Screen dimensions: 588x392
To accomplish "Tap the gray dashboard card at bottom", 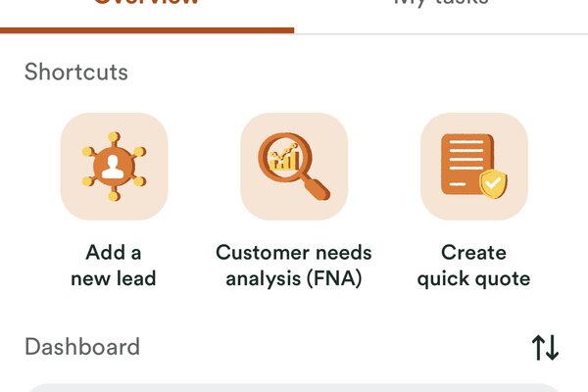I will [294, 387].
